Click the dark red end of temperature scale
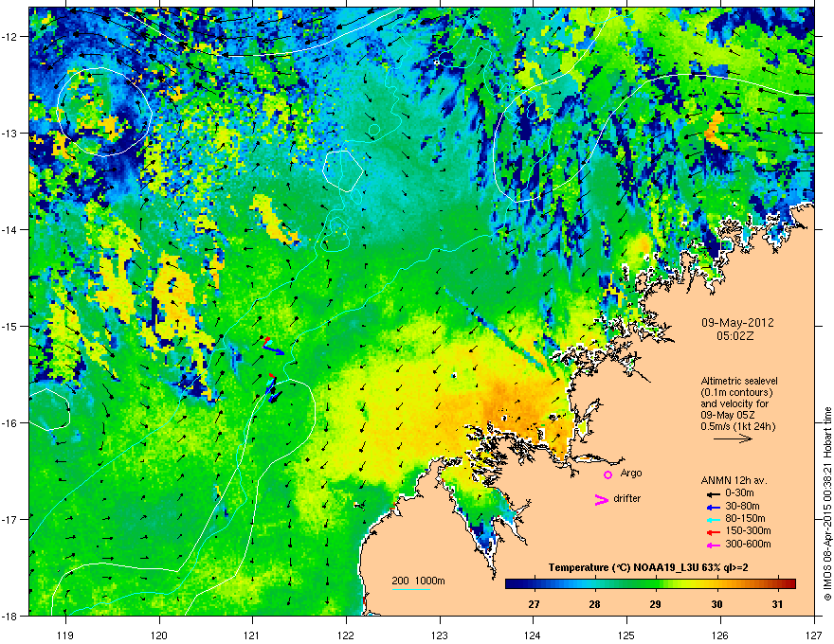The height and width of the screenshot is (644, 834). pyautogui.click(x=791, y=584)
